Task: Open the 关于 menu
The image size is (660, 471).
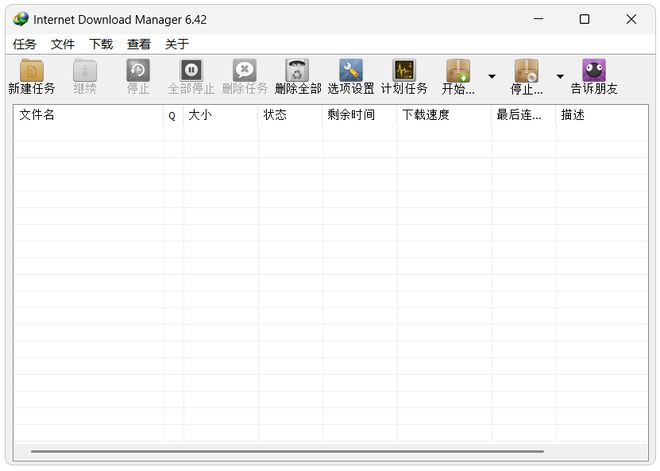Action: pos(177,44)
